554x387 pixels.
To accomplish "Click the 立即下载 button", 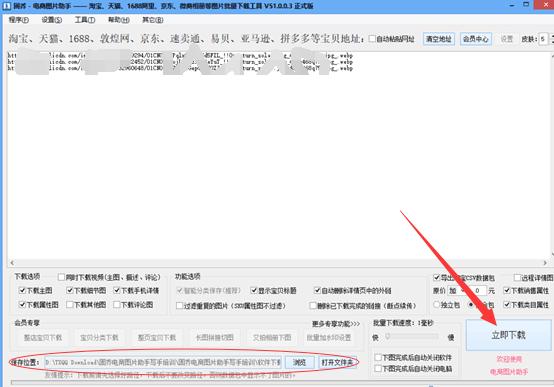I will (x=508, y=335).
